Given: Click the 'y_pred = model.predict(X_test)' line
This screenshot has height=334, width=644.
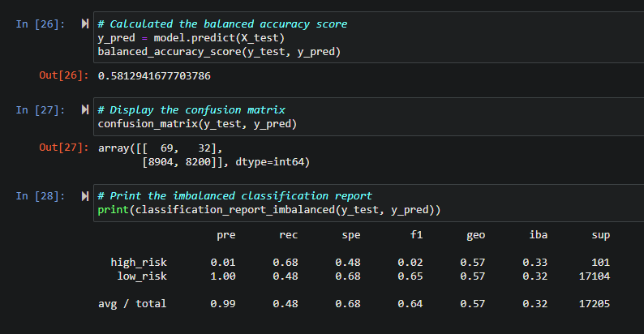Looking at the screenshot, I should (191, 38).
